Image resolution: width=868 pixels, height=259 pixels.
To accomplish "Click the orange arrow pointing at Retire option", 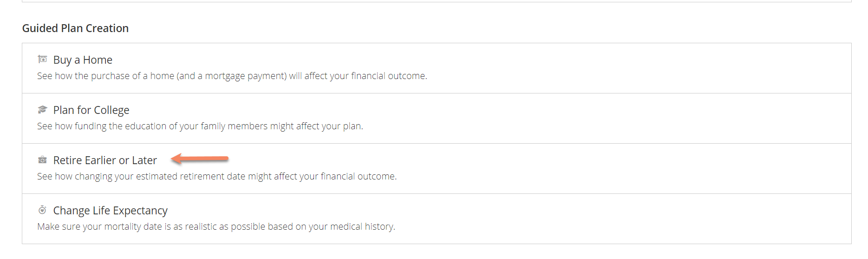I will pos(200,159).
